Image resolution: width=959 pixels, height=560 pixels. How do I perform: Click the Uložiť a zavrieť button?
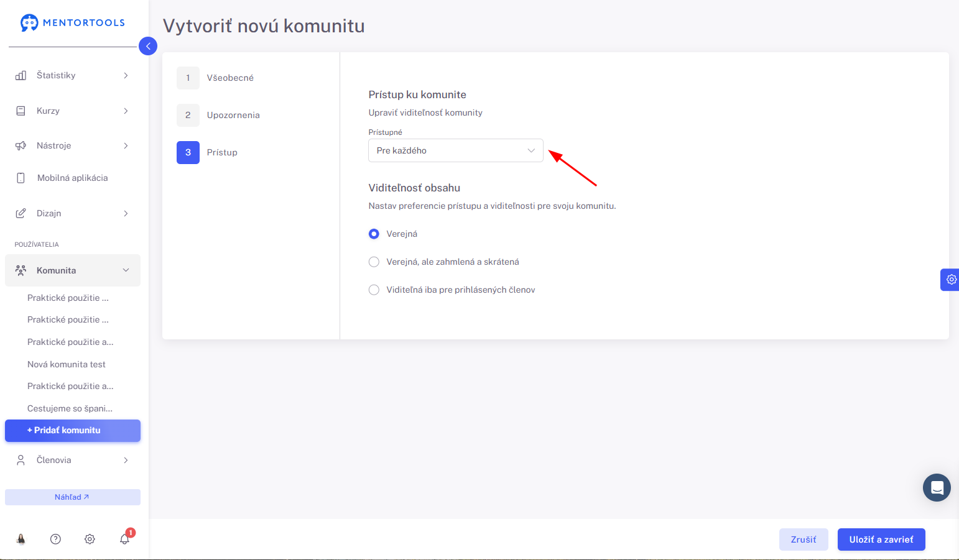[x=881, y=539]
